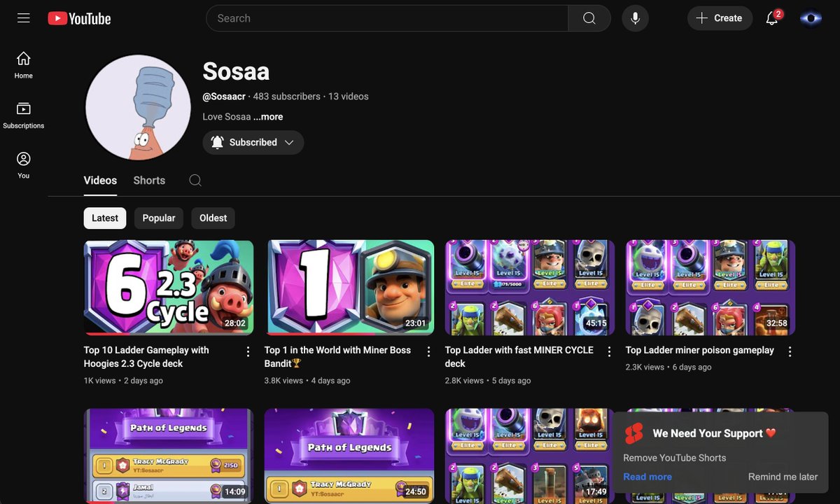Open Sosaa channel profile picture
This screenshot has width=840, height=504.
click(x=138, y=108)
